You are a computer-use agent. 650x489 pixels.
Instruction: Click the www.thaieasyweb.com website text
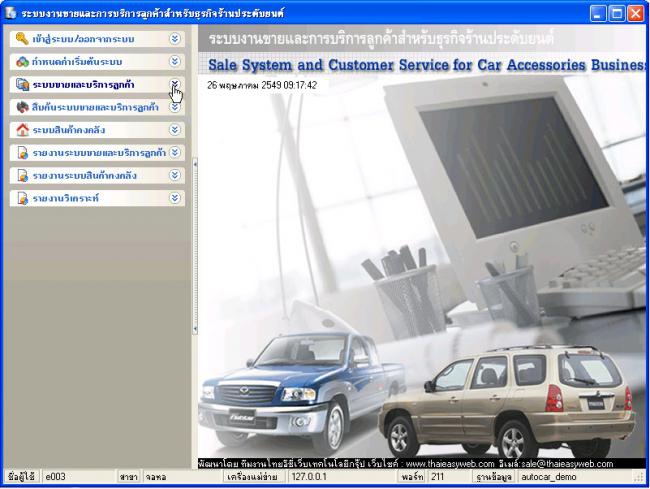pos(450,463)
